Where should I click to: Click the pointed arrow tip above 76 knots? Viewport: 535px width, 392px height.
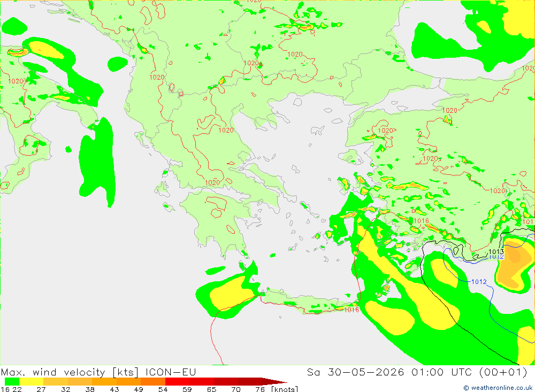[x=275, y=381]
